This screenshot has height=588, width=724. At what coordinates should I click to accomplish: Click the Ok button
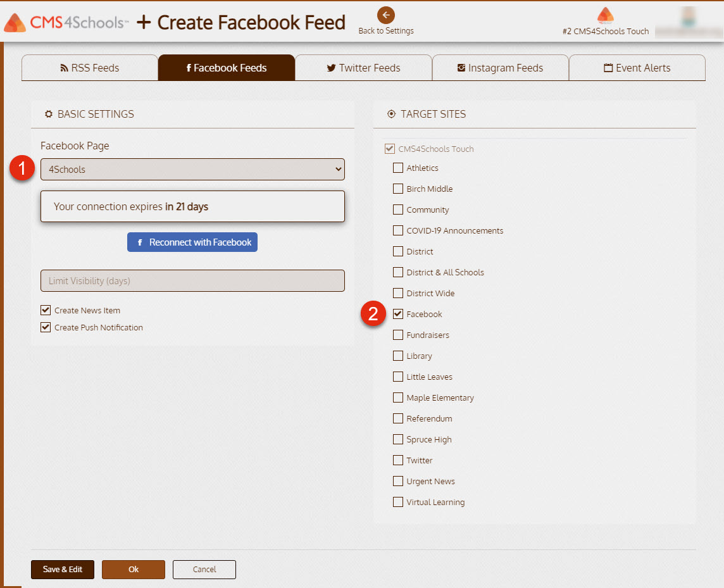134,570
